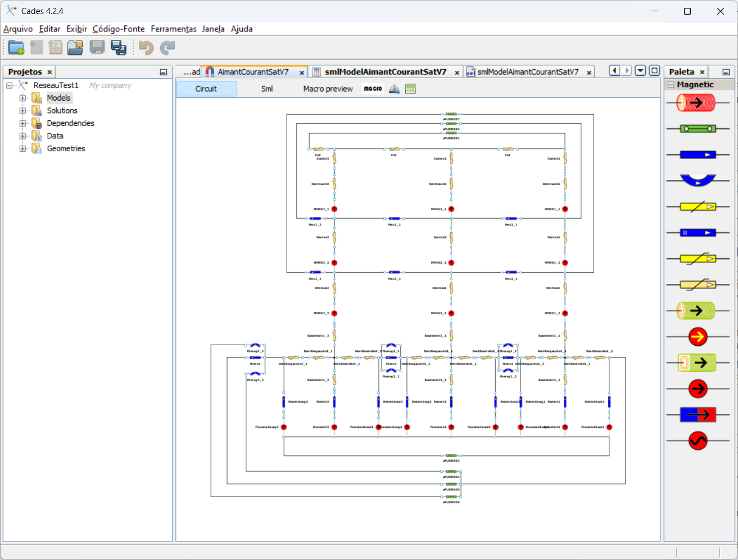Switch to the bold smlModelAimantCourantSatV7 tab

pyautogui.click(x=386, y=72)
